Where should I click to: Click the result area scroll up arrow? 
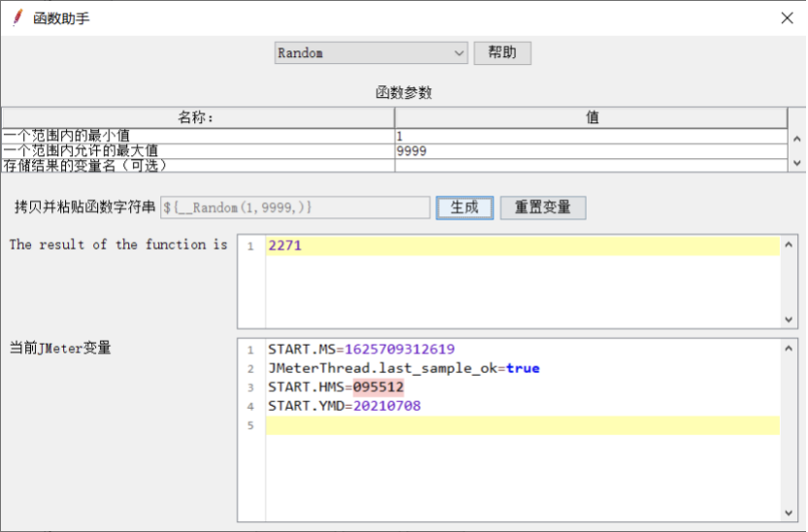[x=789, y=245]
